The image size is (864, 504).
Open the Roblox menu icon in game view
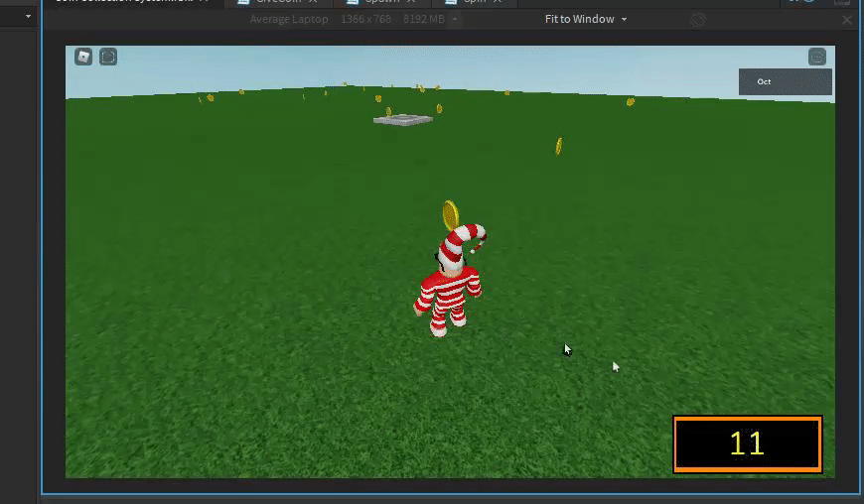point(83,57)
